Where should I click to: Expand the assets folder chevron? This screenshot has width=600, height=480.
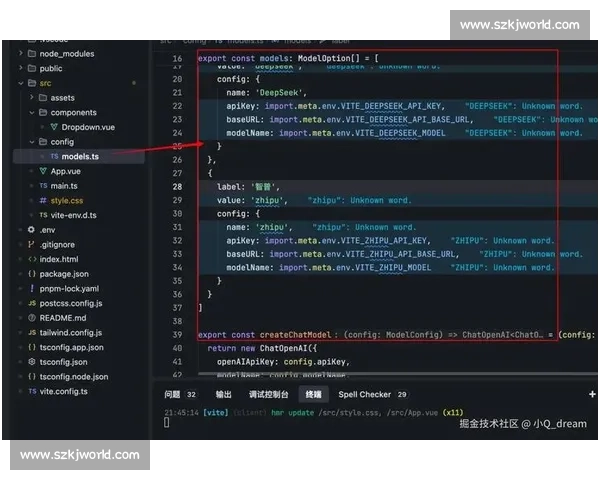32,97
